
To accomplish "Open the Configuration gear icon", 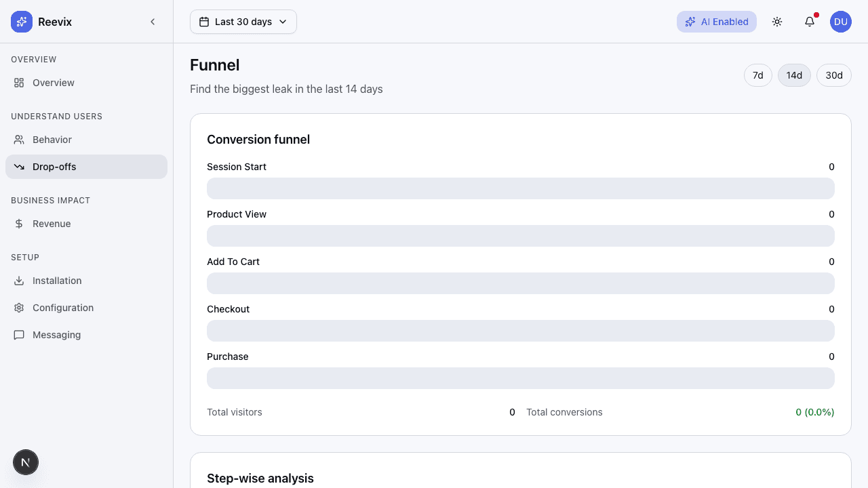I will tap(19, 308).
